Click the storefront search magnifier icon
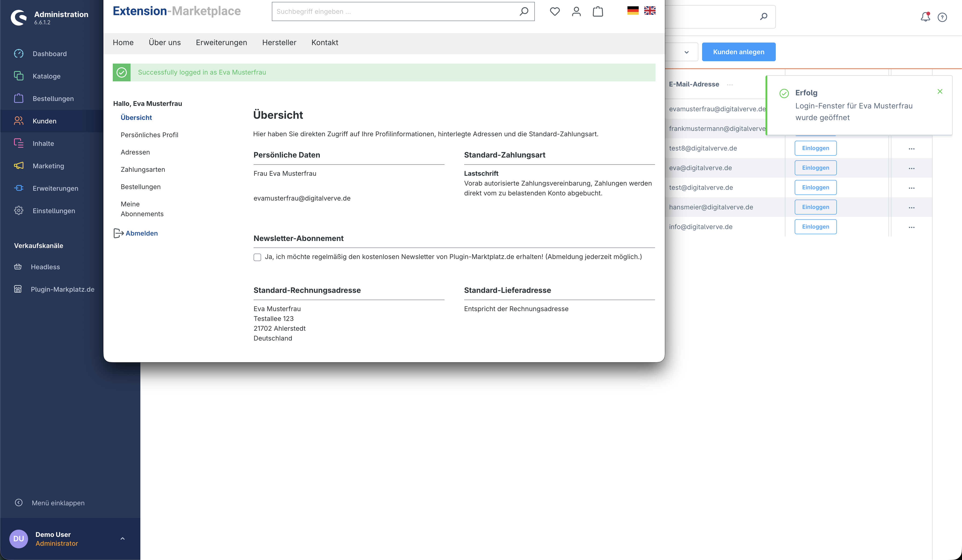This screenshot has width=962, height=560. [x=524, y=11]
